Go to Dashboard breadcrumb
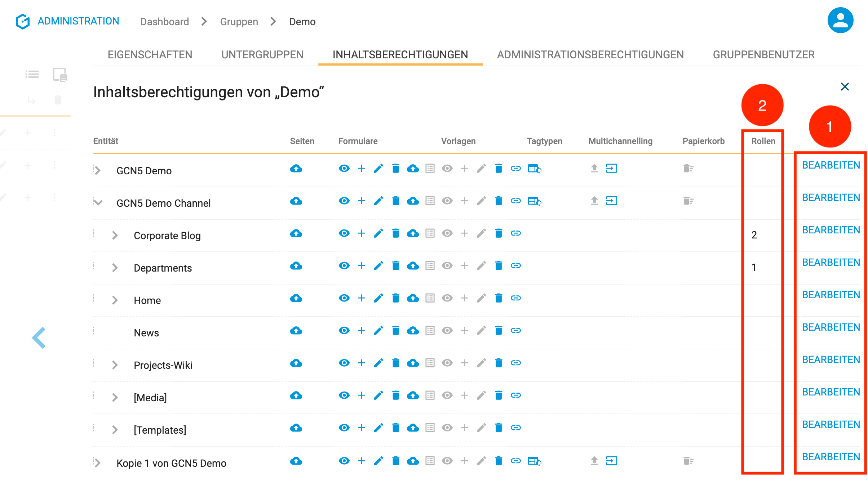 point(164,22)
